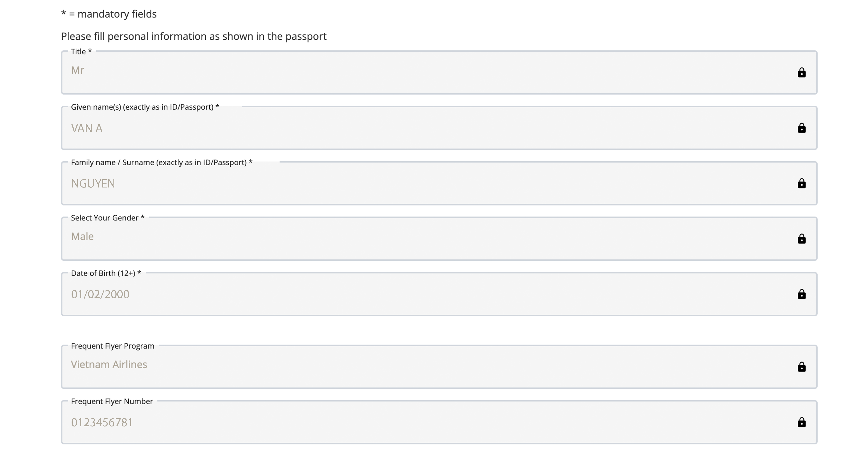
Task: Click the Frequent Flyer Program lock icon
Action: pos(801,367)
